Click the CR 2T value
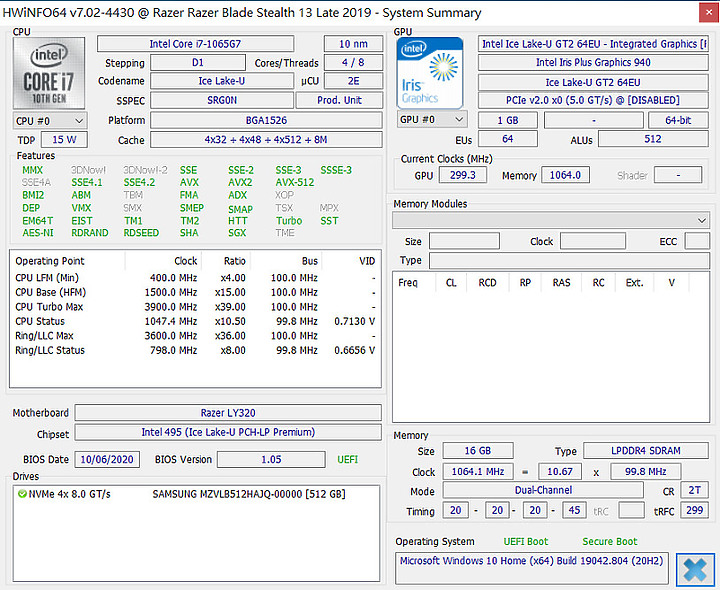 tap(695, 490)
